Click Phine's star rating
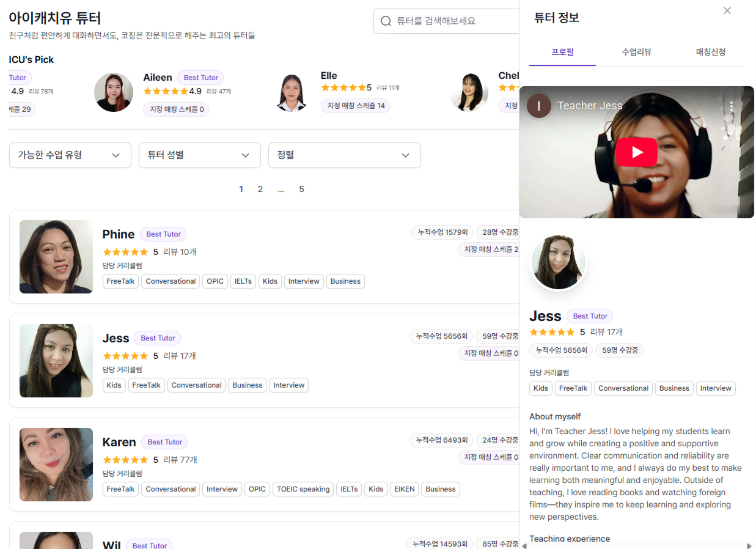This screenshot has height=549, width=756. pos(125,252)
